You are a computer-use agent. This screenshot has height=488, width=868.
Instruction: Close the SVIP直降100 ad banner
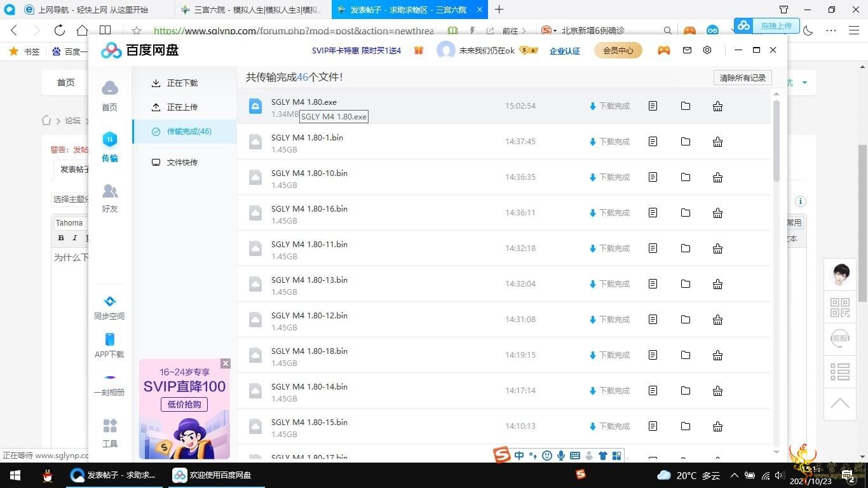[x=226, y=363]
